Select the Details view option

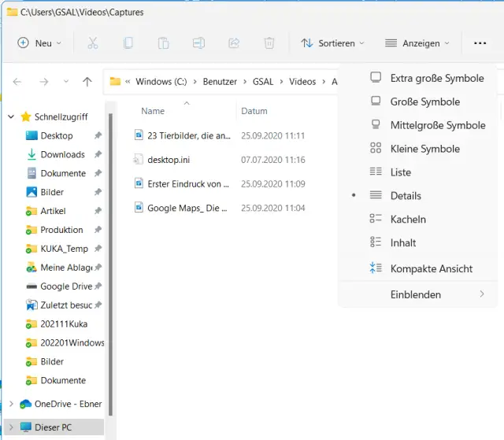406,196
